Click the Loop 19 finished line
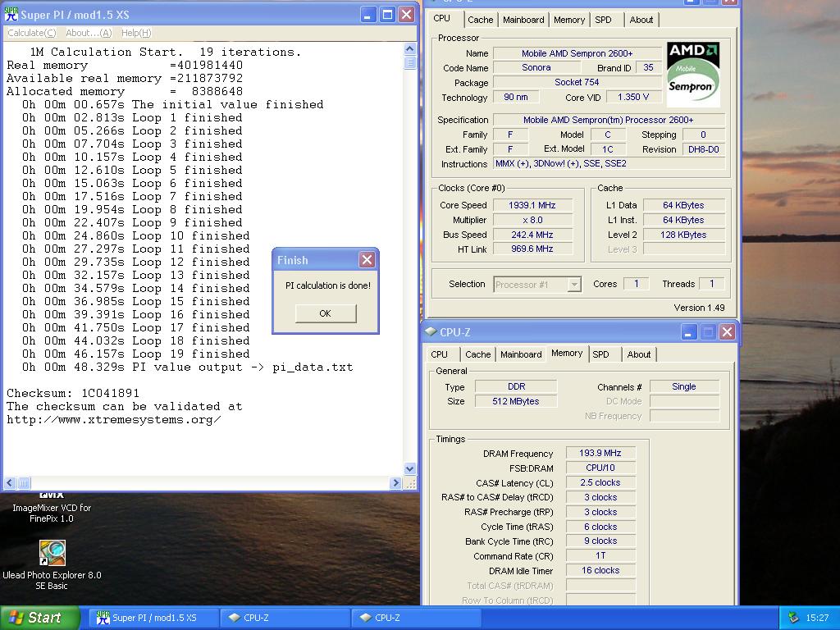The width and height of the screenshot is (840, 630). (x=135, y=354)
